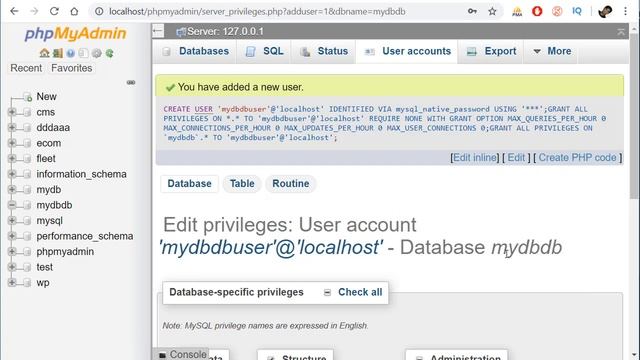Click the browser address bar URL
This screenshot has height=360, width=640.
coord(257,11)
